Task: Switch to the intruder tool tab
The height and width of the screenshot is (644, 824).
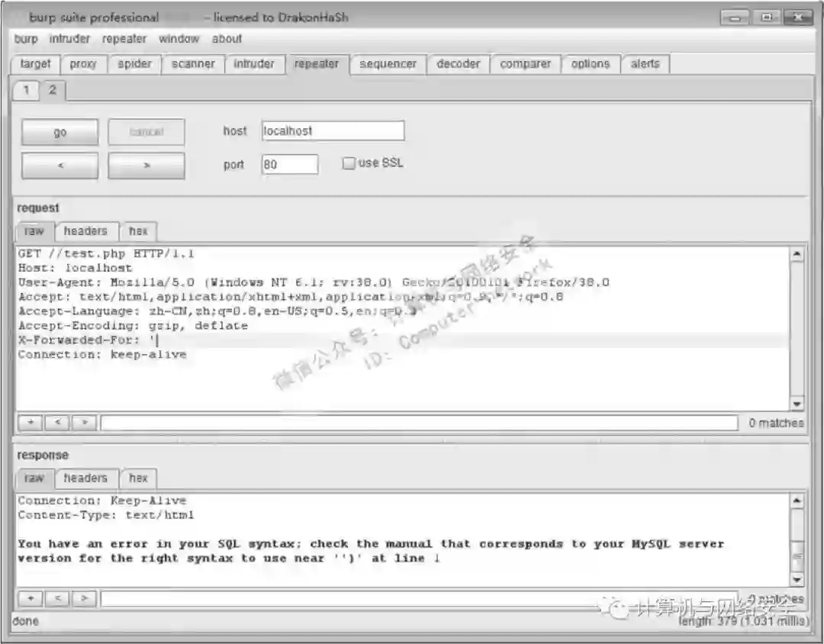Action: pos(254,64)
